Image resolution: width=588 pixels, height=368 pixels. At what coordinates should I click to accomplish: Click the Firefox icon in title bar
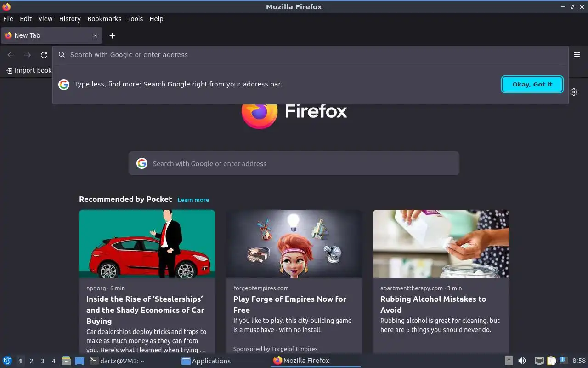tap(6, 6)
